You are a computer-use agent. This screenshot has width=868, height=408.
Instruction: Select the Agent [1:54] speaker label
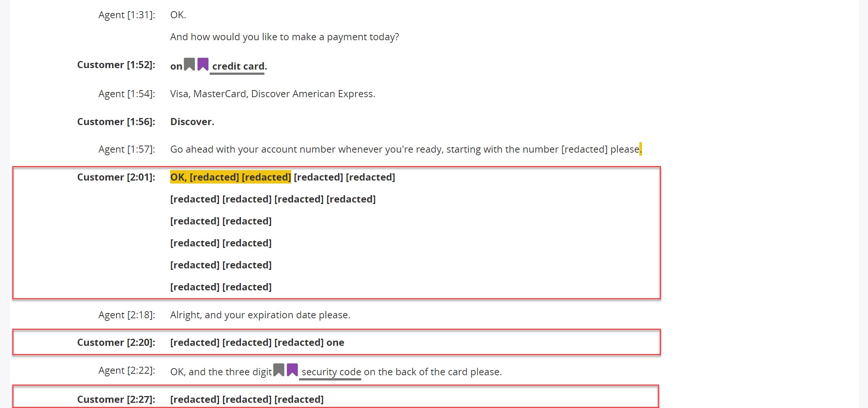(x=127, y=94)
